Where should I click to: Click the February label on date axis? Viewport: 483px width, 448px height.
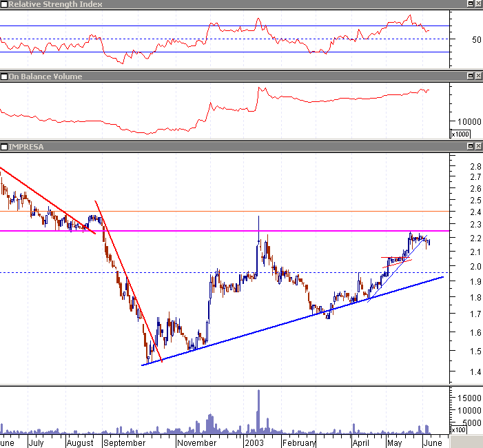click(299, 443)
